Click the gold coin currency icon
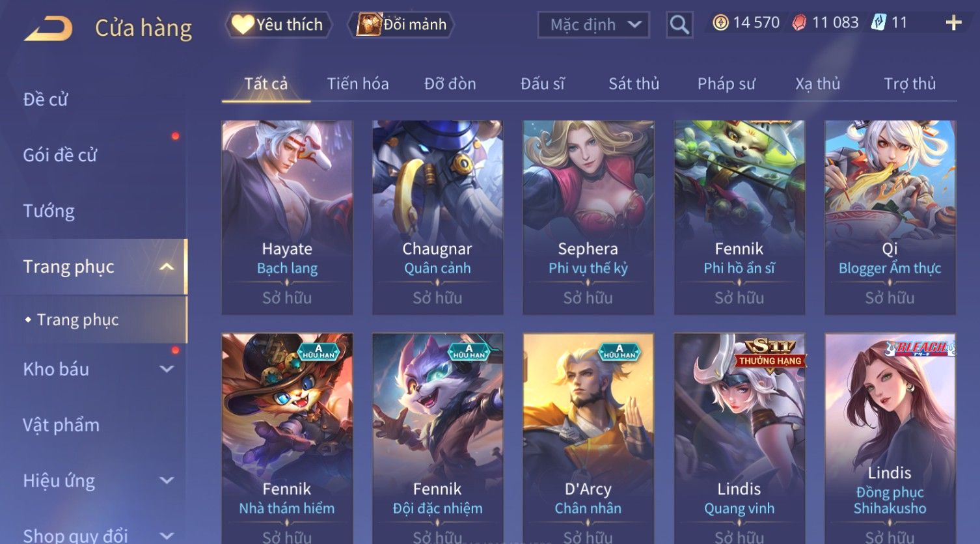Viewport: 980px width, 544px height. 720,23
